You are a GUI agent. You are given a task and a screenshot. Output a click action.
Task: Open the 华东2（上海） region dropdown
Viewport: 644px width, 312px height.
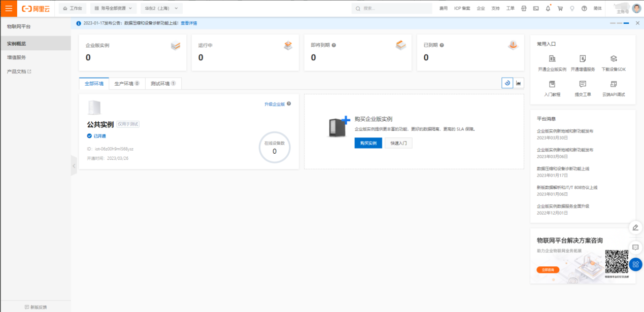161,8
